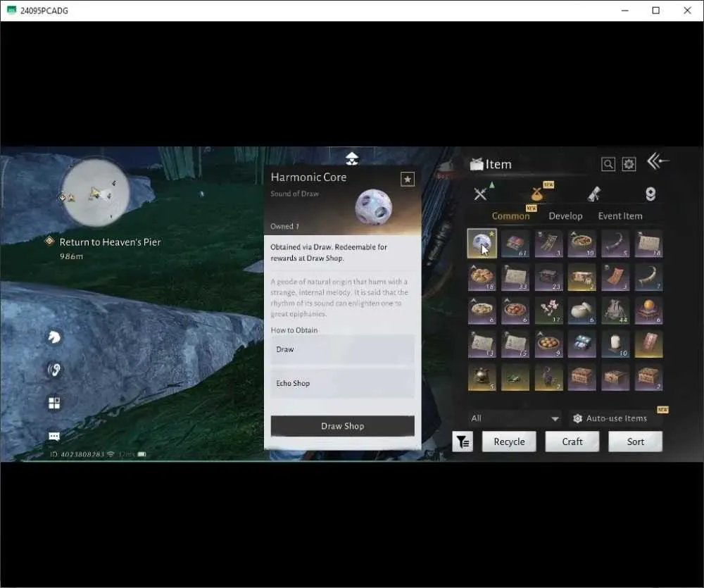
Task: Click the Draw Shop button
Action: coord(343,426)
